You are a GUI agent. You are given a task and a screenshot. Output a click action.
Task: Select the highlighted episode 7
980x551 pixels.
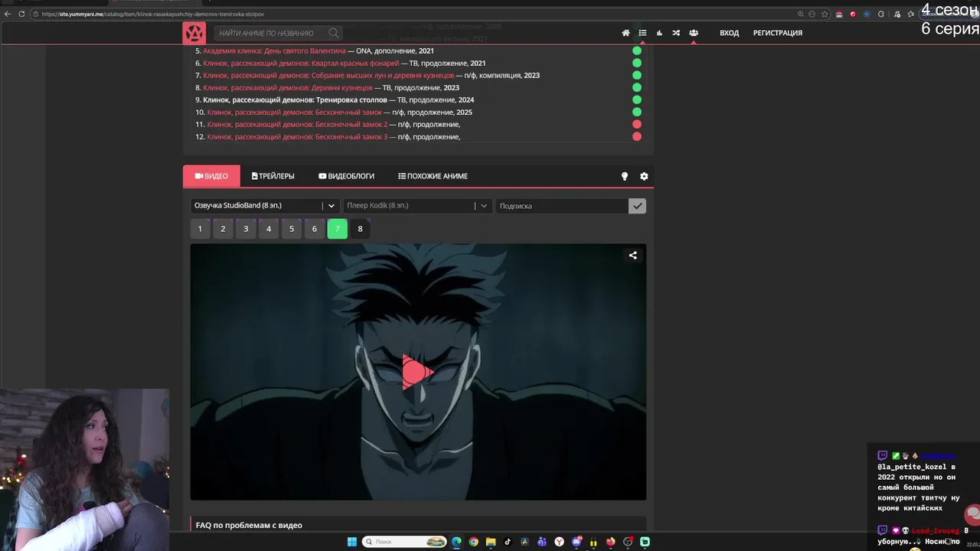pyautogui.click(x=338, y=229)
